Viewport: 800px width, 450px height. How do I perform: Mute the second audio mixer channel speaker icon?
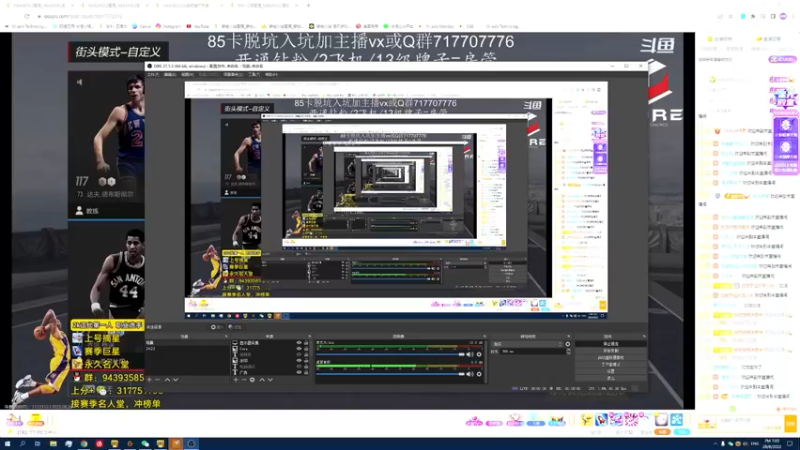tap(470, 374)
